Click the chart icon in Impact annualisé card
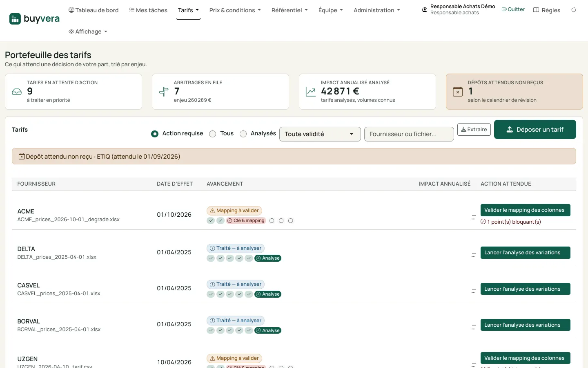 click(x=311, y=92)
